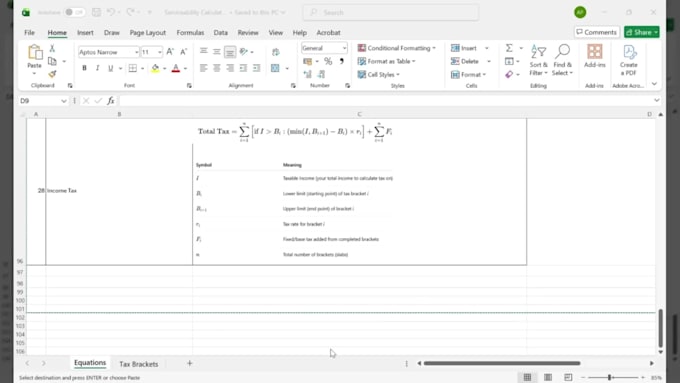Click accounting number format icon

point(307,62)
